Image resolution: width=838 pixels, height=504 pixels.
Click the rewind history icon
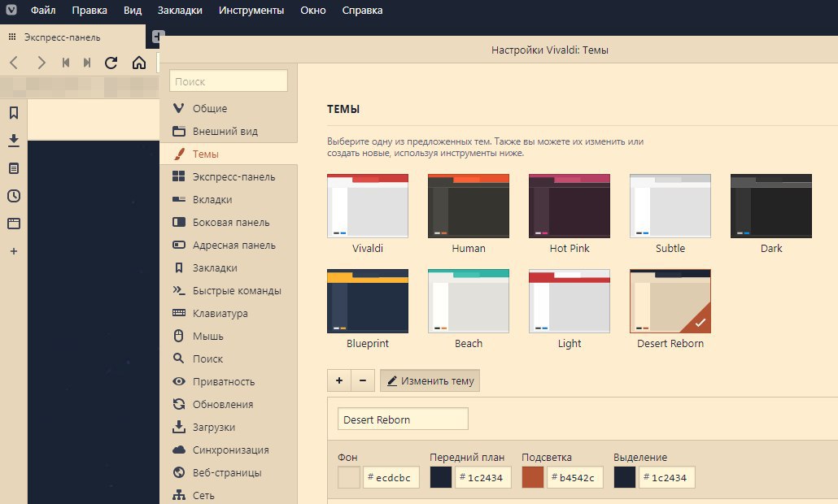click(x=66, y=63)
